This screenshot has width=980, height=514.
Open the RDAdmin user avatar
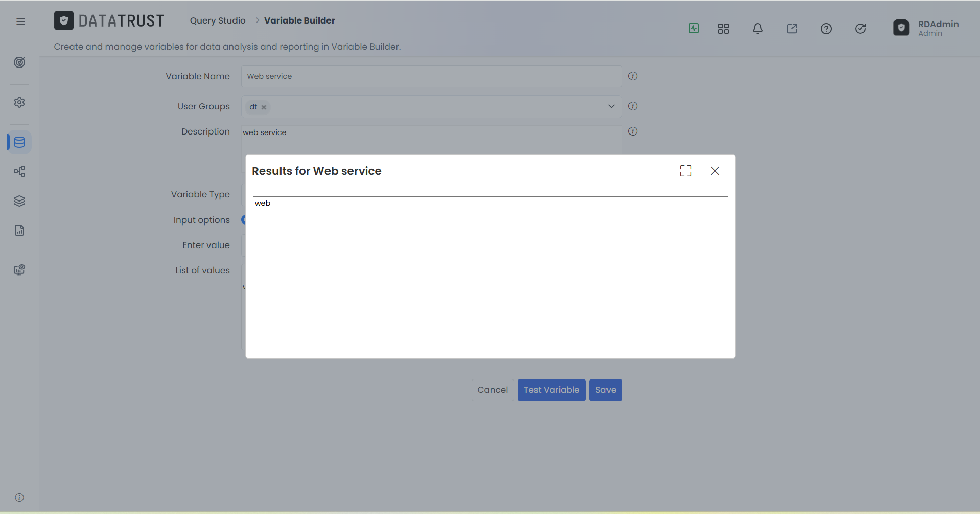pos(901,28)
